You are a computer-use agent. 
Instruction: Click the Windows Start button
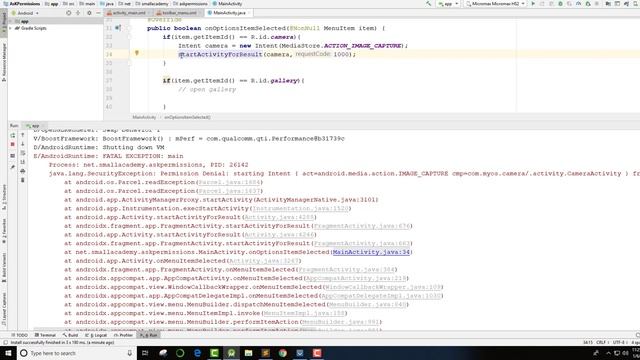[8, 353]
